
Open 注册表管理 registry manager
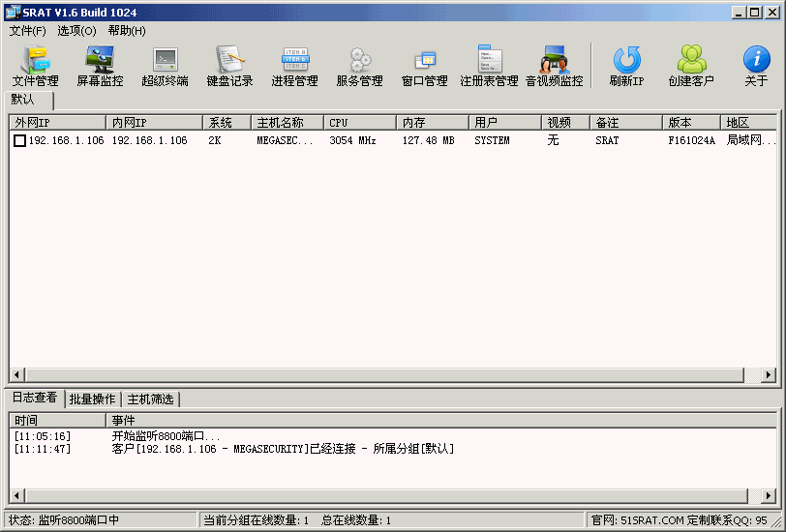[489, 66]
